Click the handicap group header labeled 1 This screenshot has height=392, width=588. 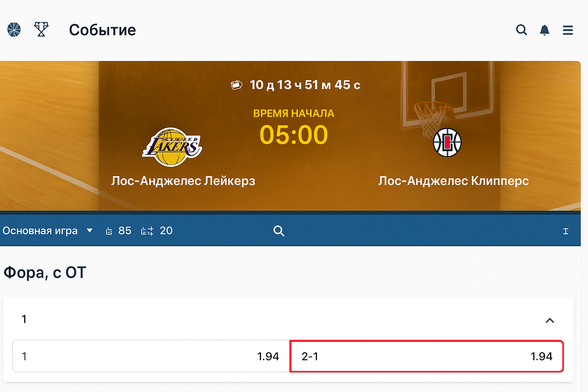(x=24, y=319)
